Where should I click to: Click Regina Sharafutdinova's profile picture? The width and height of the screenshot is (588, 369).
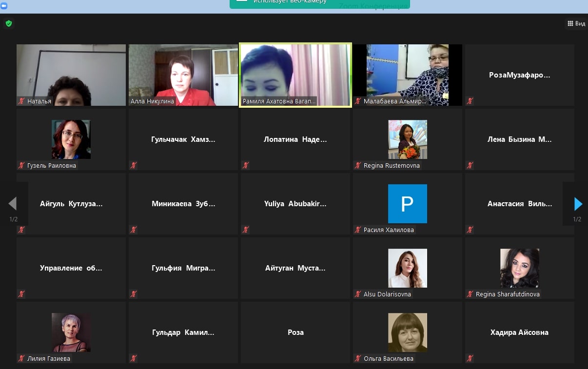(519, 268)
